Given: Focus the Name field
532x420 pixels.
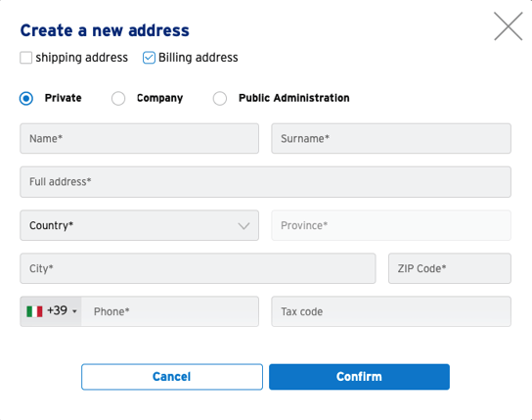Looking at the screenshot, I should tap(140, 138).
